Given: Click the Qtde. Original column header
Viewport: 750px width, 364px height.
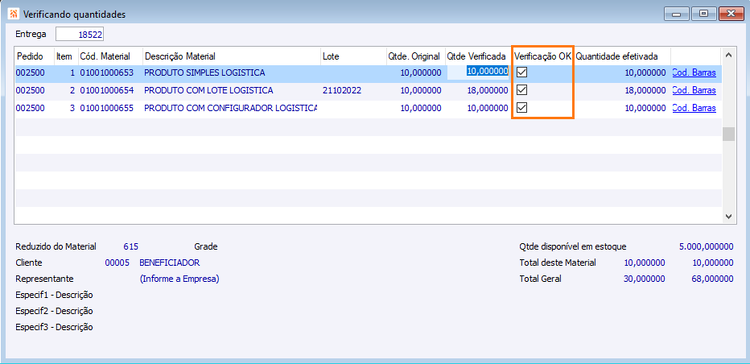Looking at the screenshot, I should click(415, 56).
